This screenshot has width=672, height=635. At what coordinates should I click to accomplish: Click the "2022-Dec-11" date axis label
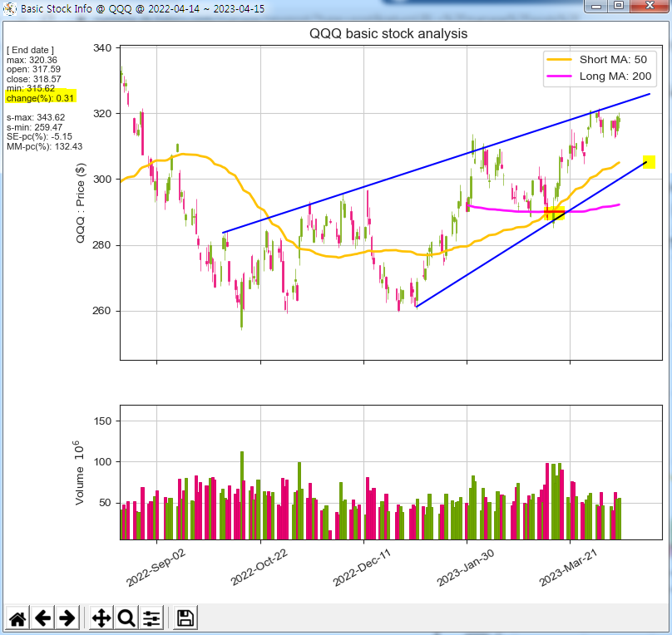[362, 568]
